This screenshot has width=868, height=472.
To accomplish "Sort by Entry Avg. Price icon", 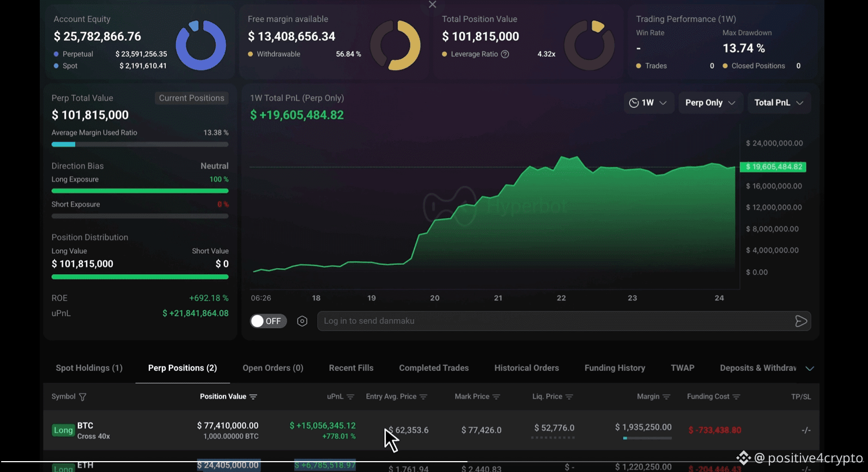I will [423, 397].
